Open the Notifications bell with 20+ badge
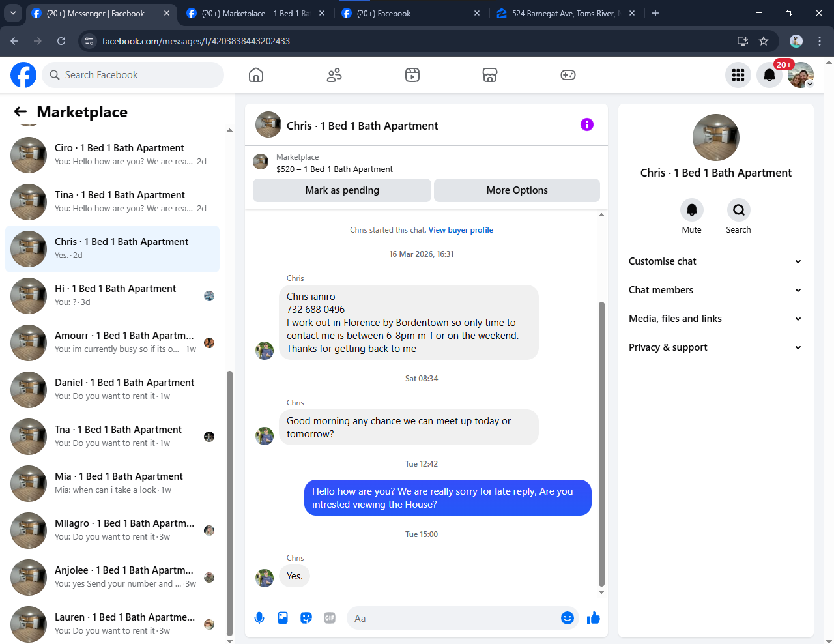The height and width of the screenshot is (644, 834). (x=769, y=75)
